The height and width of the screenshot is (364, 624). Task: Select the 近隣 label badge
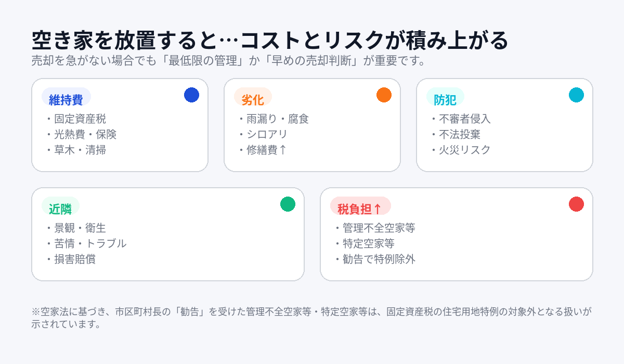tap(60, 209)
